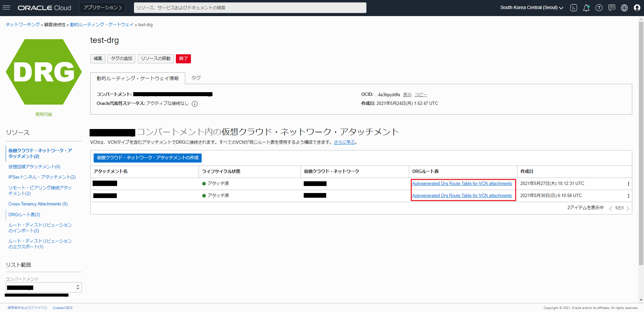The image size is (644, 312).
Task: Open the support chat icon
Action: (x=612, y=8)
